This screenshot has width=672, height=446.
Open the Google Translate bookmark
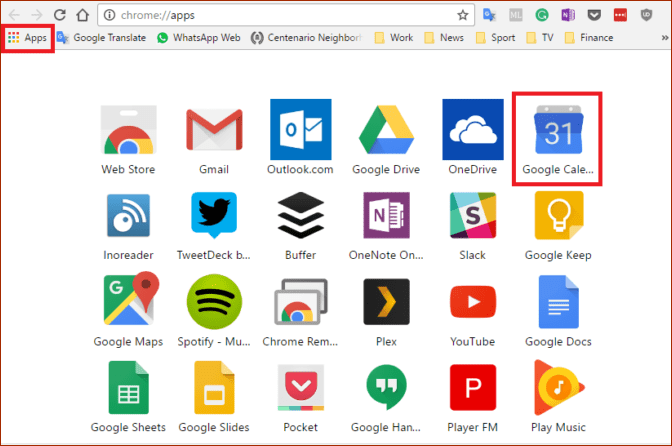(x=102, y=38)
